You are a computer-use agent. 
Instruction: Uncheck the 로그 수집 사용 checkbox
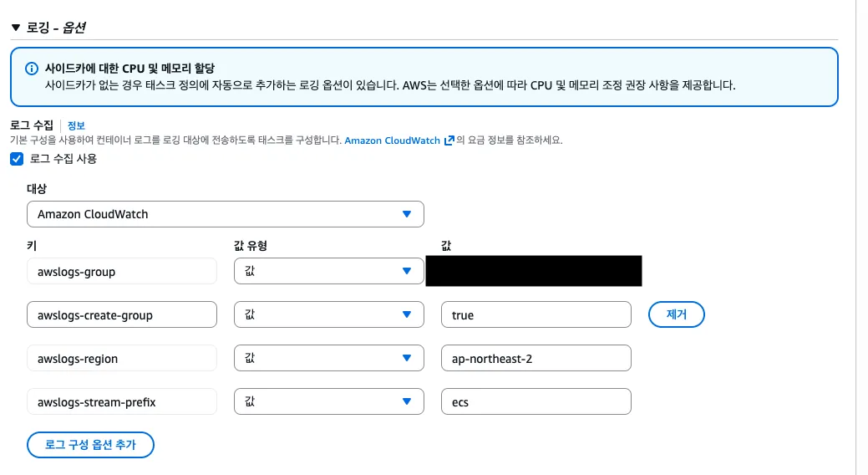17,158
